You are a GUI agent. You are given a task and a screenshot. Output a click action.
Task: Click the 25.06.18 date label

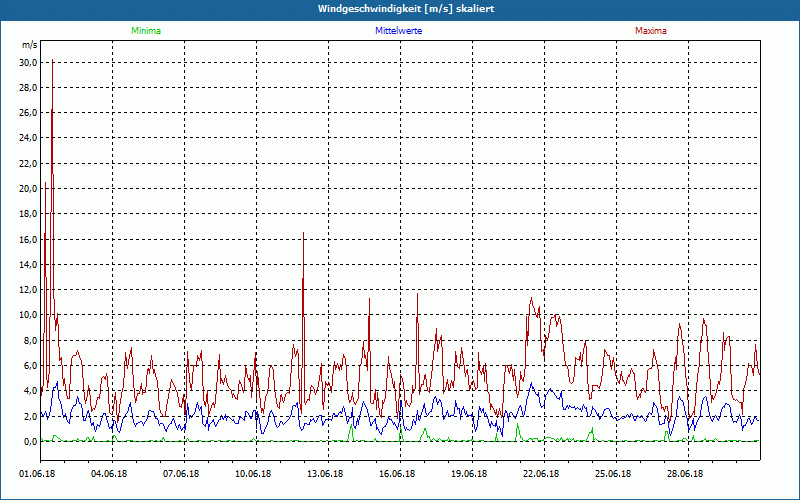coord(613,474)
